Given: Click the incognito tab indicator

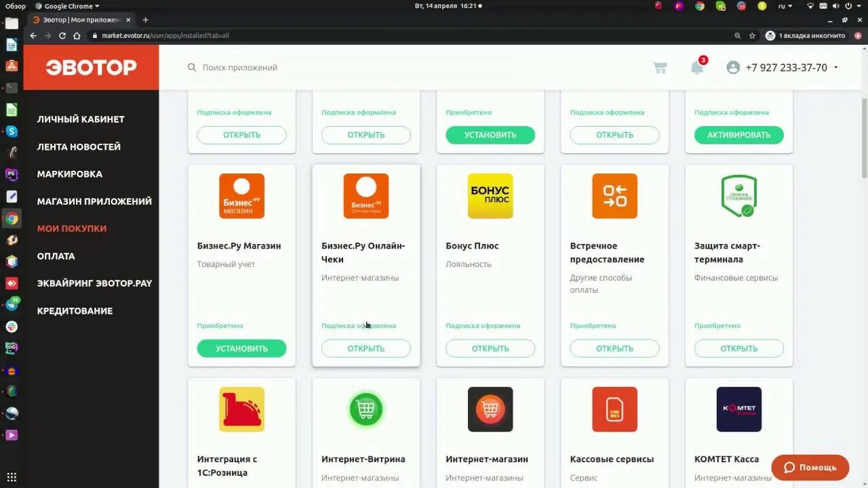Looking at the screenshot, I should pos(806,35).
